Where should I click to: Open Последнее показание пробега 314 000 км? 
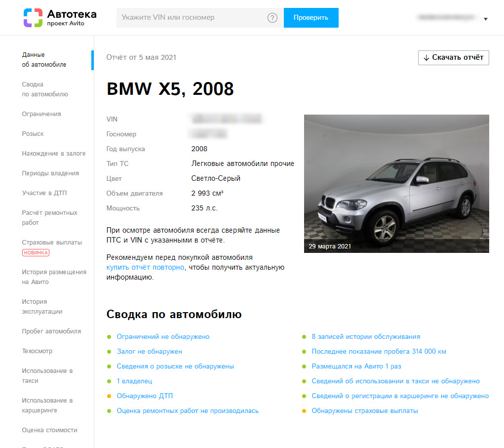point(379,352)
